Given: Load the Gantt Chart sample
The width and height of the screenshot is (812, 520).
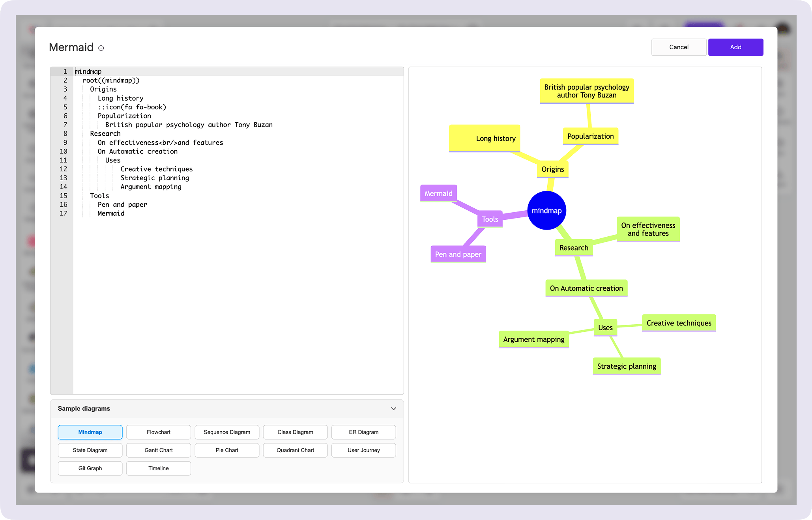Looking at the screenshot, I should click(159, 450).
